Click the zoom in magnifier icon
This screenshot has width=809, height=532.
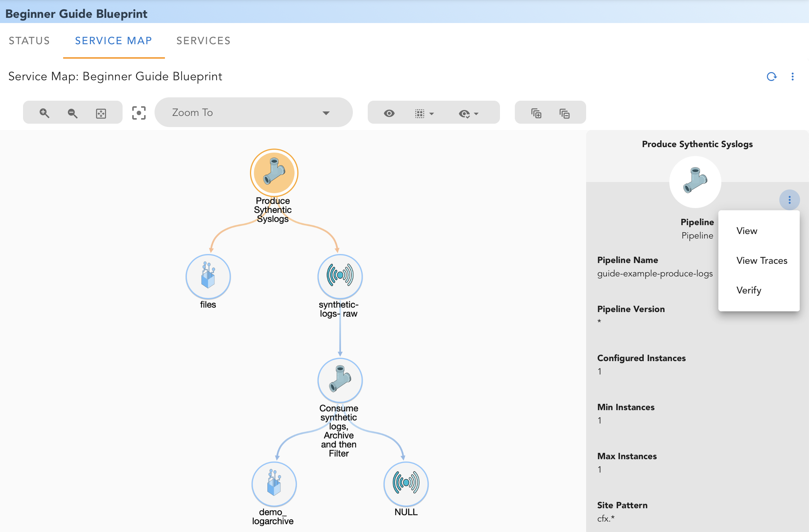(45, 113)
